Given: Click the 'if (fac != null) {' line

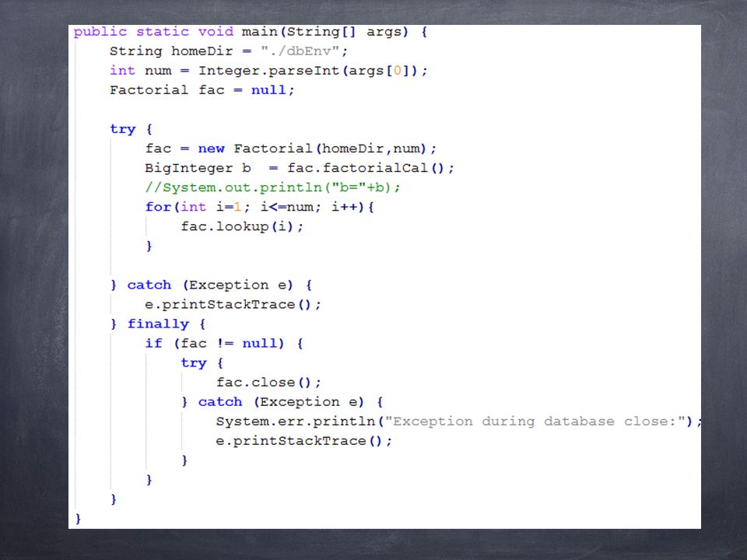Looking at the screenshot, I should tap(224, 343).
